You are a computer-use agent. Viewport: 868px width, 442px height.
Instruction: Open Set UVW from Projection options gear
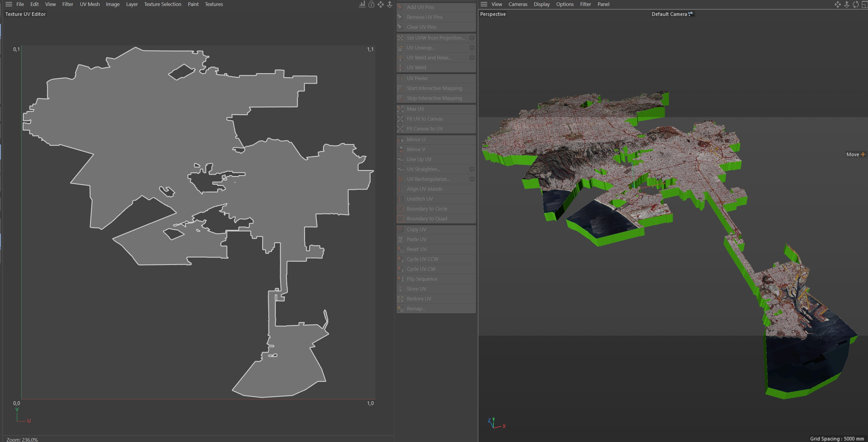click(x=472, y=38)
